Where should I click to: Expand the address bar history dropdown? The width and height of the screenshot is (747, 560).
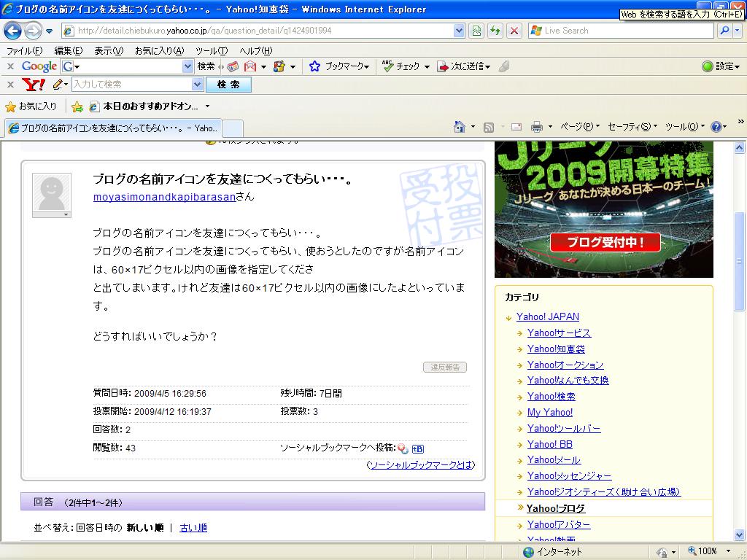tap(459, 31)
